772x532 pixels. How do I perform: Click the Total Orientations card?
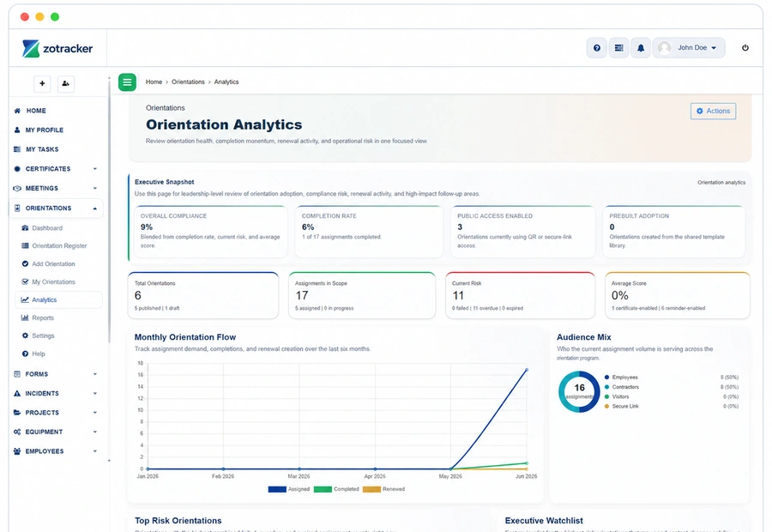coord(202,295)
